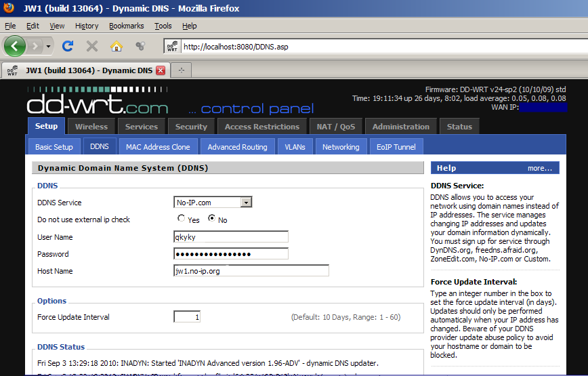Screen dimensions: 588x376
Task: Switch to the Services main tab
Action: pos(142,127)
